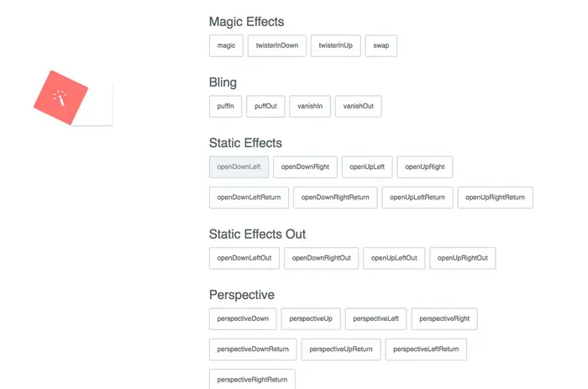
Task: Click the red magic wand icon box
Action: 60,97
